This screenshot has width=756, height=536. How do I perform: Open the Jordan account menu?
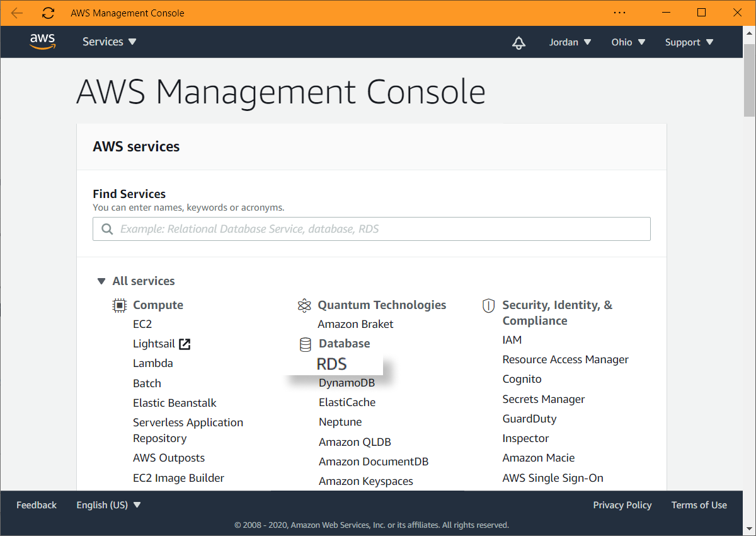pyautogui.click(x=570, y=42)
